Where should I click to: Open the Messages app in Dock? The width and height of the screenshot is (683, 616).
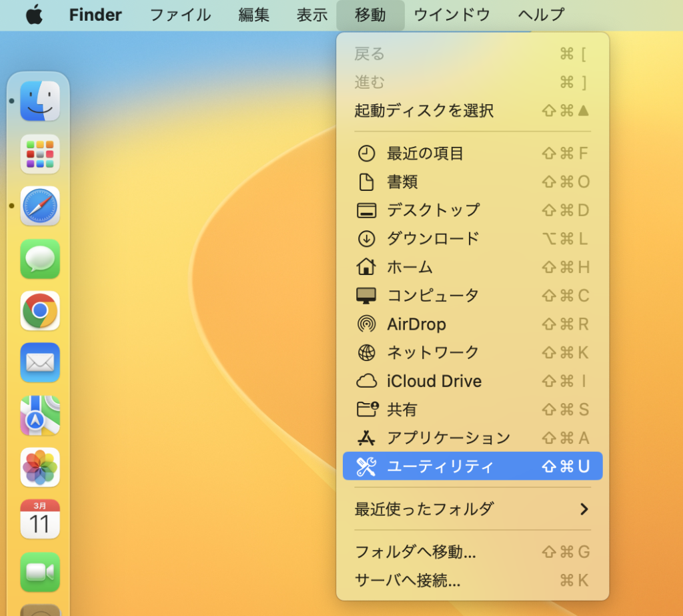(40, 259)
